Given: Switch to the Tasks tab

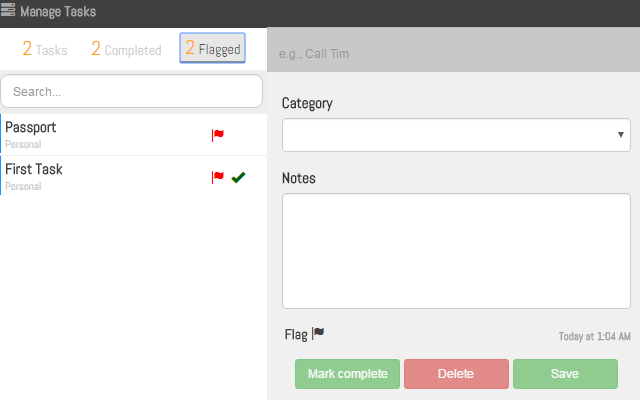Looking at the screenshot, I should 45,49.
